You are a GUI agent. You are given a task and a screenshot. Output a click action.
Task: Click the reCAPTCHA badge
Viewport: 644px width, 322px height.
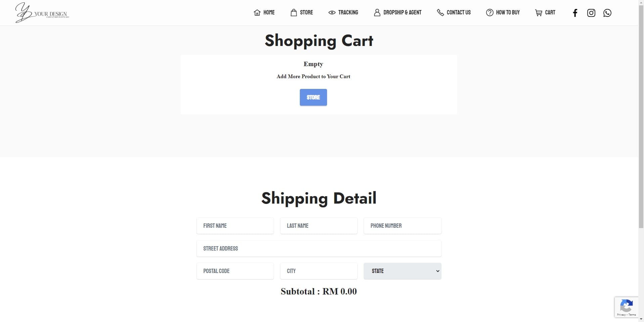626,307
